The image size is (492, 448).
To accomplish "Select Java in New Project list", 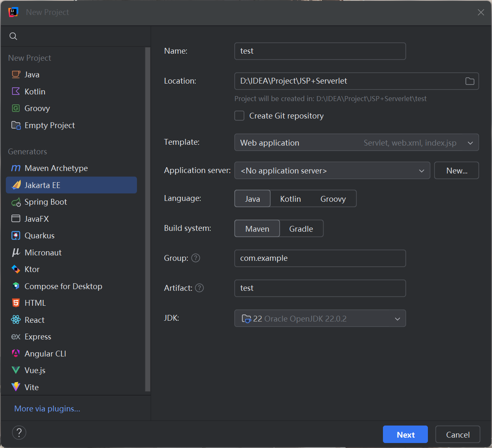I will tap(71, 74).
